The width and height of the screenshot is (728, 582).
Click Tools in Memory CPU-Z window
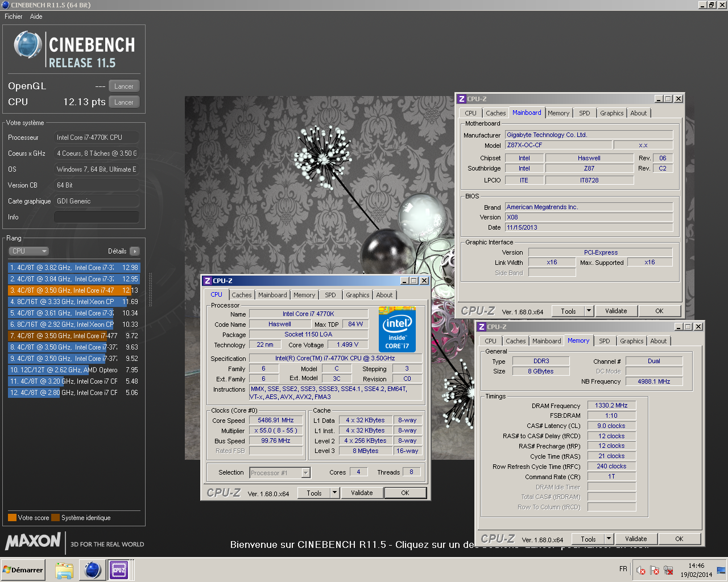(588, 539)
